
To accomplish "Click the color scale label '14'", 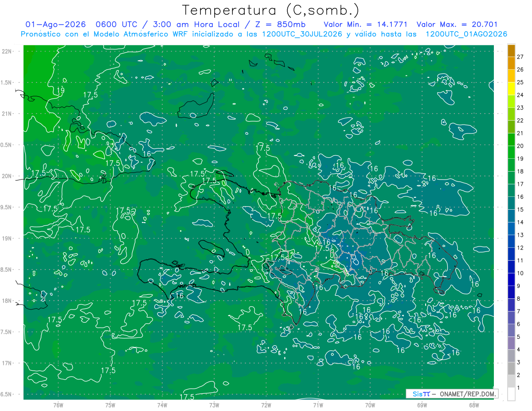I will 520,222.
